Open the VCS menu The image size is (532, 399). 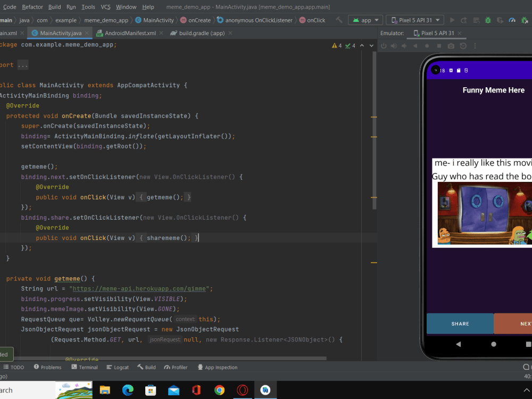[x=105, y=7]
